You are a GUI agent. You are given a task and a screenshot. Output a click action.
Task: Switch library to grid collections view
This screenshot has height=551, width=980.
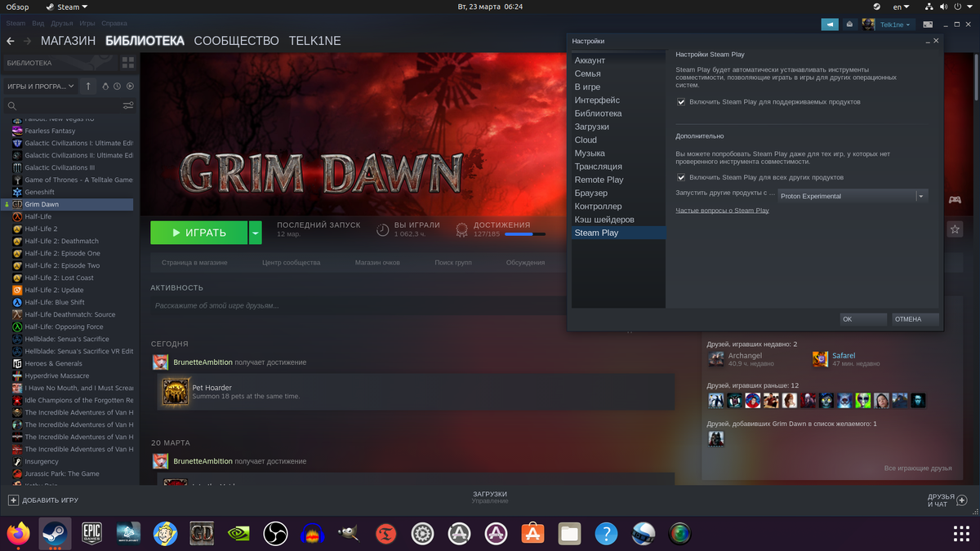(x=128, y=62)
